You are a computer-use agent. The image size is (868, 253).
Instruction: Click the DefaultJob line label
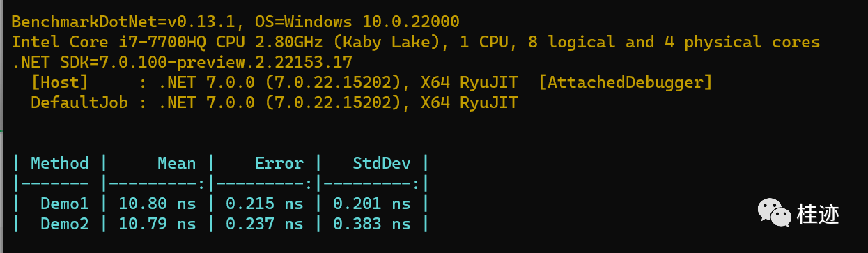tap(79, 102)
